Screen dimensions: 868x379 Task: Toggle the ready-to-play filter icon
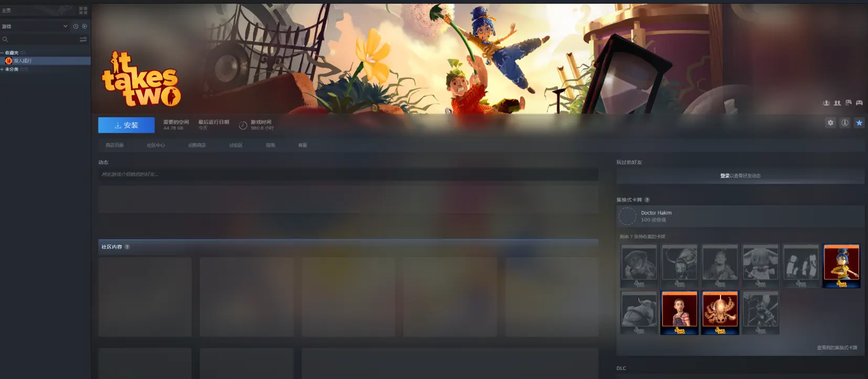tap(84, 26)
